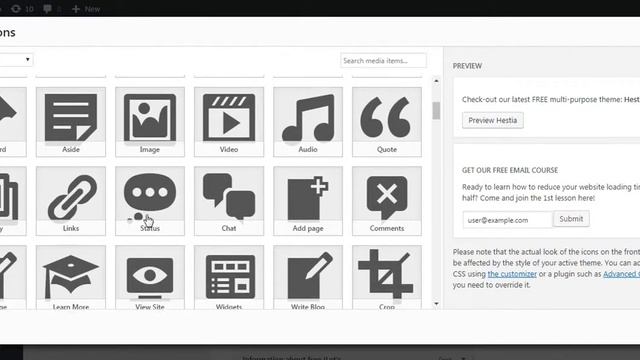Select the Add page icon
640x360 pixels.
[308, 201]
